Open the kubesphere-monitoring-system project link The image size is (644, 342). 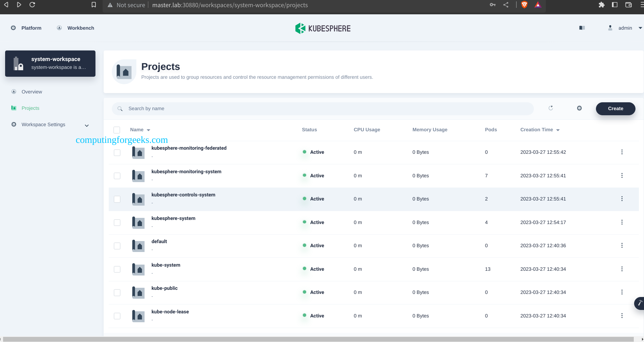[x=186, y=172]
